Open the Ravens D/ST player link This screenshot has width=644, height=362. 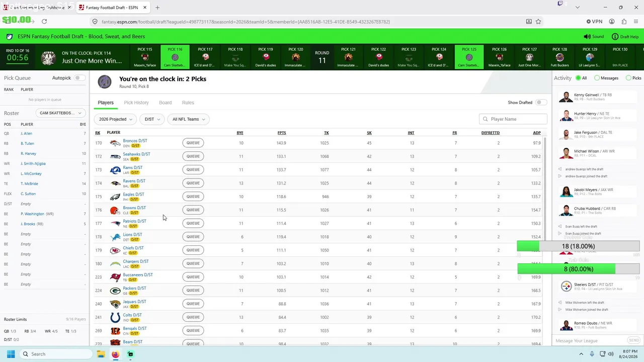coord(134,181)
